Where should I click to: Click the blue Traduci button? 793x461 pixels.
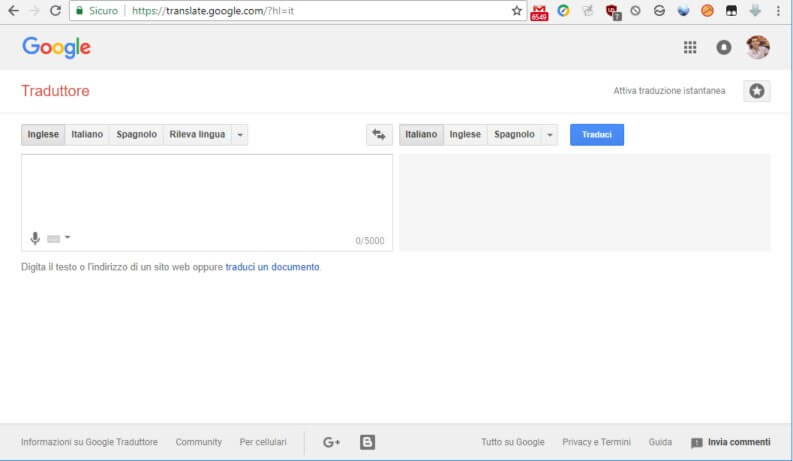pyautogui.click(x=597, y=134)
